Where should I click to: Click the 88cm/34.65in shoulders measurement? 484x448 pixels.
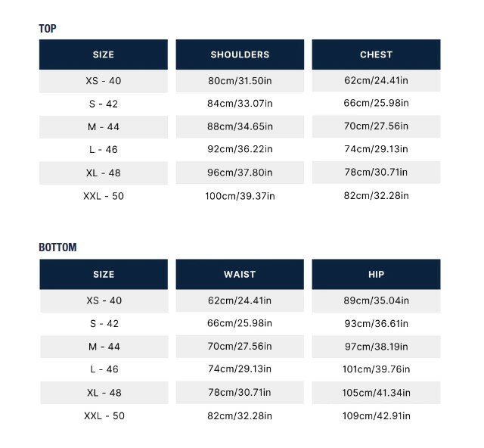click(240, 126)
